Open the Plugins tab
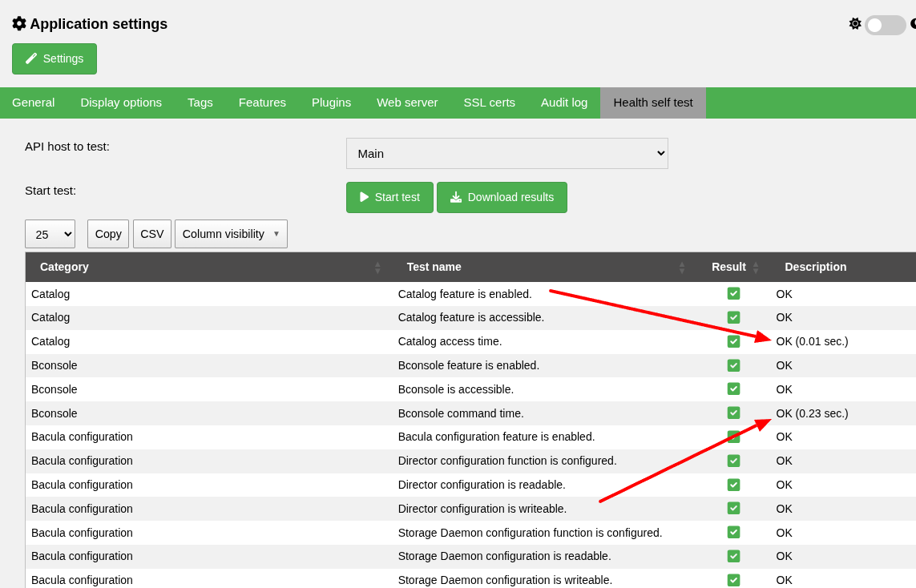 pyautogui.click(x=331, y=103)
